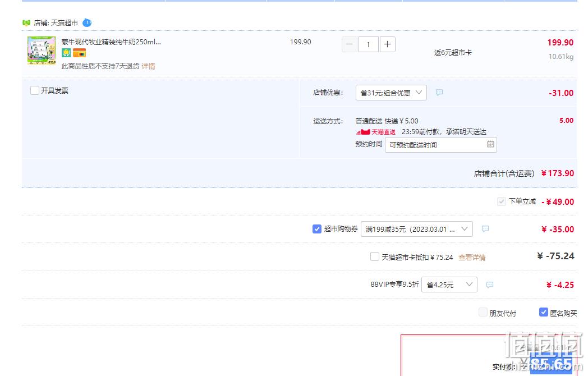
Task: Open the Mengniu pure milk product title
Action: 111,42
